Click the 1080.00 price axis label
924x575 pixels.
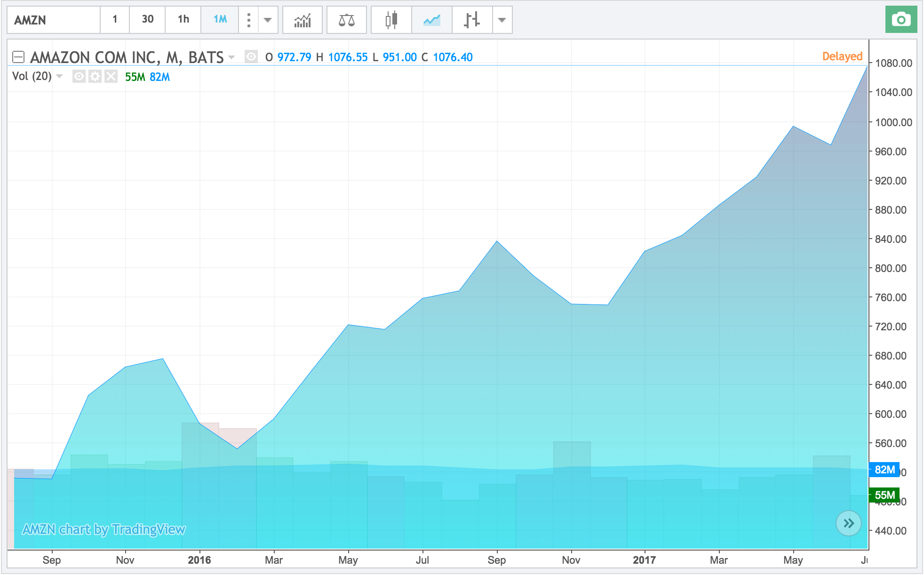pos(893,63)
